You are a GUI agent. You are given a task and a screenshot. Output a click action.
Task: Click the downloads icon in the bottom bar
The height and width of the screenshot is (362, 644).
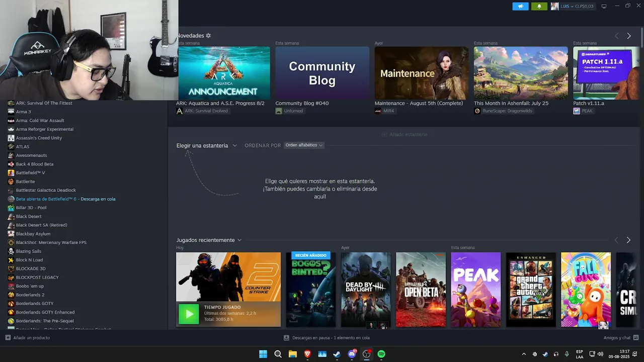click(x=286, y=338)
